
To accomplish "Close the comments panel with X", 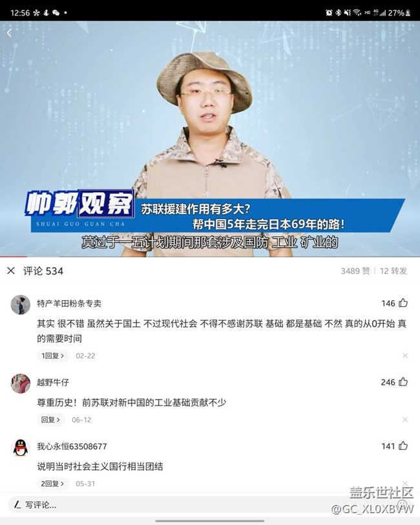I will click(11, 270).
